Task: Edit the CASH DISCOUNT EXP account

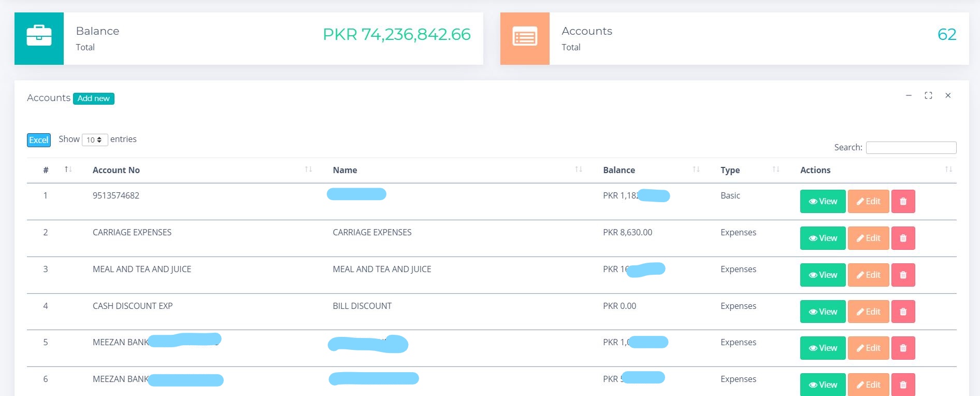Action: click(868, 312)
